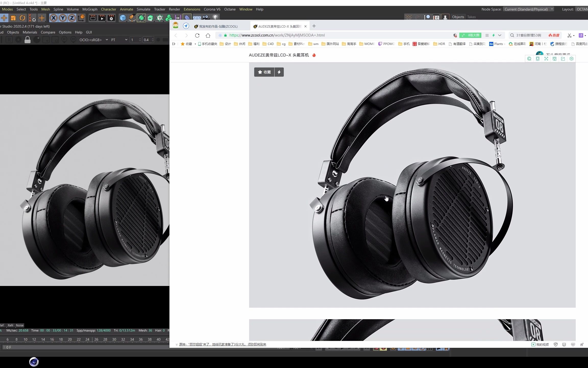This screenshot has height=368, width=588.
Task: Open the PT kernel dropdown
Action: coord(119,40)
